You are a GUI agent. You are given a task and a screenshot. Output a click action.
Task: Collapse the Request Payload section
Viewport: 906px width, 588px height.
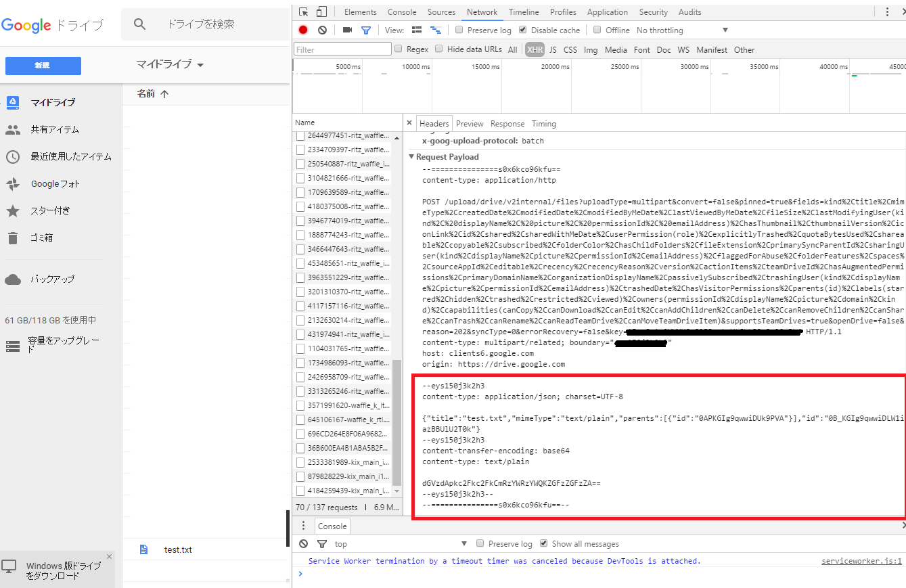pyautogui.click(x=412, y=155)
